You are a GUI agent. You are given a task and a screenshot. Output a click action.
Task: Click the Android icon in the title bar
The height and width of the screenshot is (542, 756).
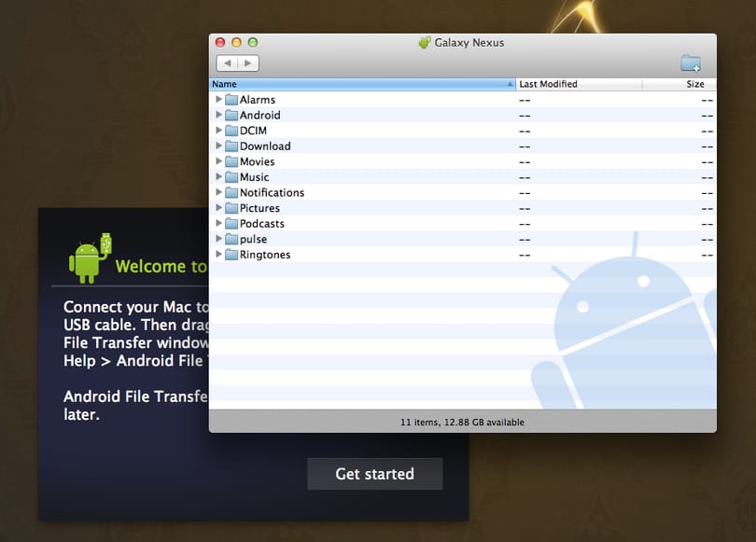(x=425, y=42)
